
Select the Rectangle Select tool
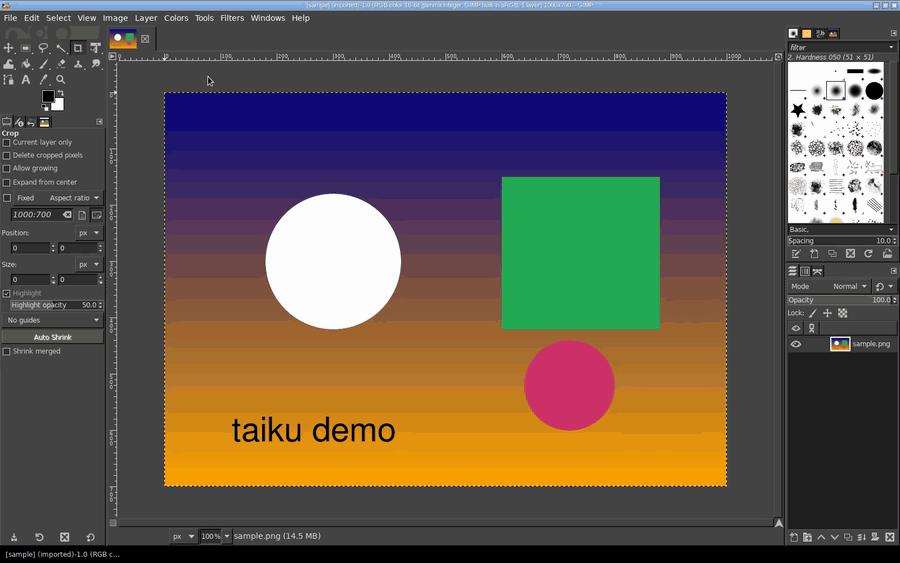26,48
